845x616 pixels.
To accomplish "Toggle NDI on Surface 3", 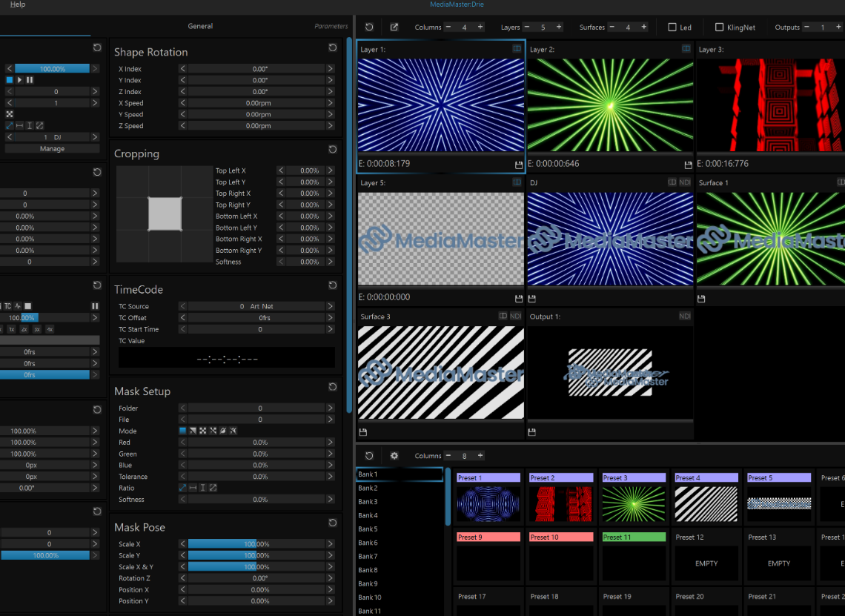I will tap(515, 317).
